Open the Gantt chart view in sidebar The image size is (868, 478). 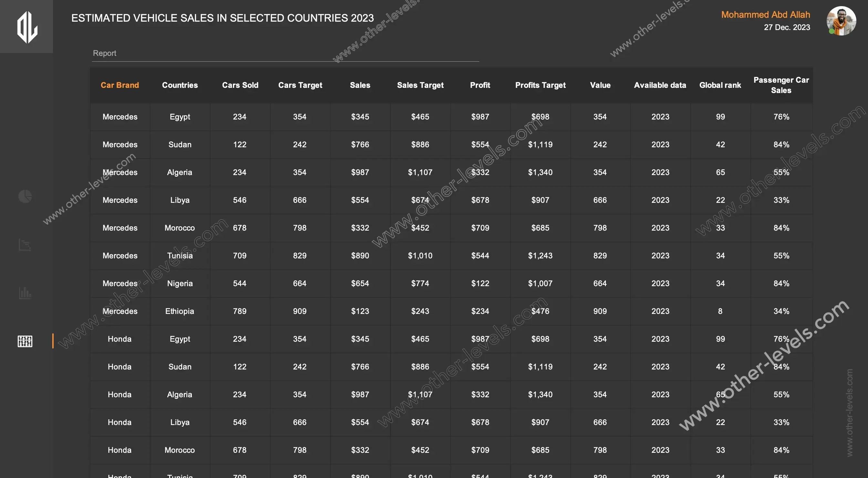[x=25, y=245]
